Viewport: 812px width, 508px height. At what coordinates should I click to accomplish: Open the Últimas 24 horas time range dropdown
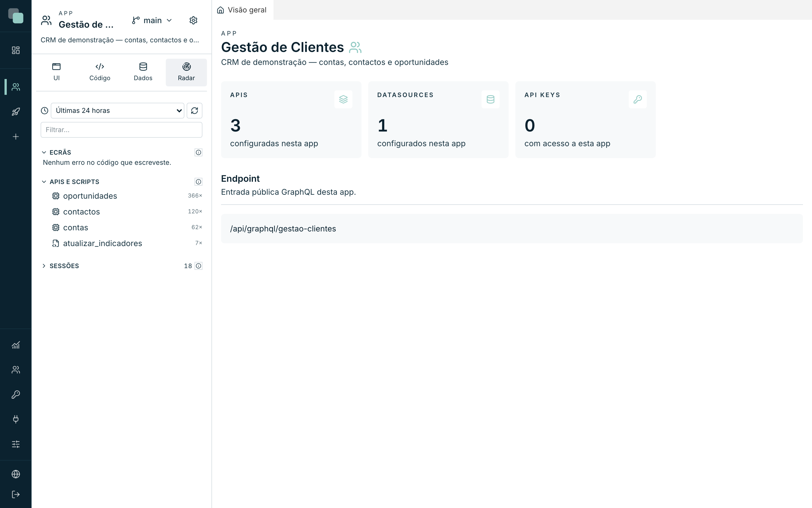click(x=118, y=111)
